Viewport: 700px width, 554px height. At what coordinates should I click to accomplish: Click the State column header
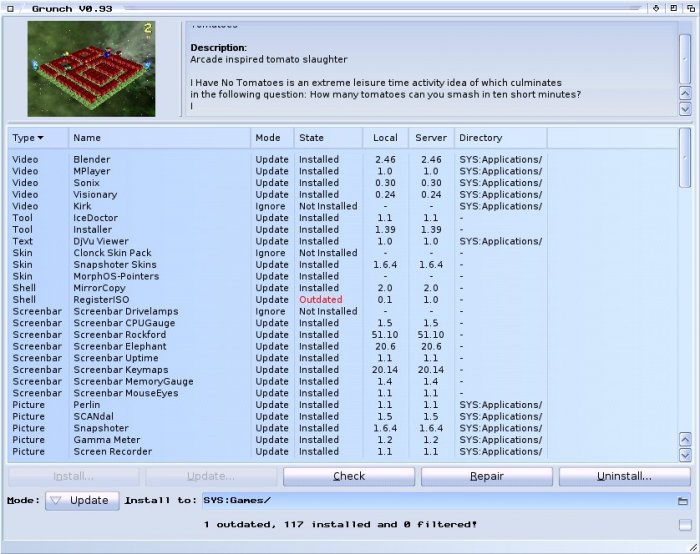tap(328, 137)
